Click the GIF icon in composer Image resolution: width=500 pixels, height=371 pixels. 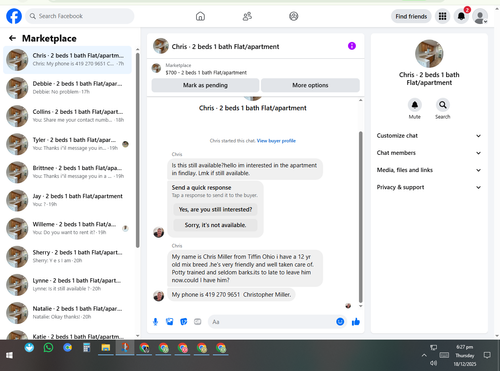198,322
